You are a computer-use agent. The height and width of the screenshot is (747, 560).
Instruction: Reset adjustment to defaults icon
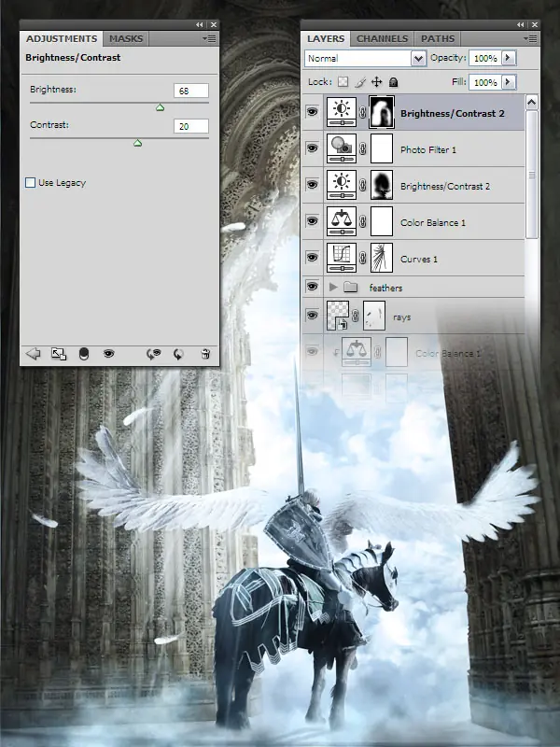pos(178,354)
